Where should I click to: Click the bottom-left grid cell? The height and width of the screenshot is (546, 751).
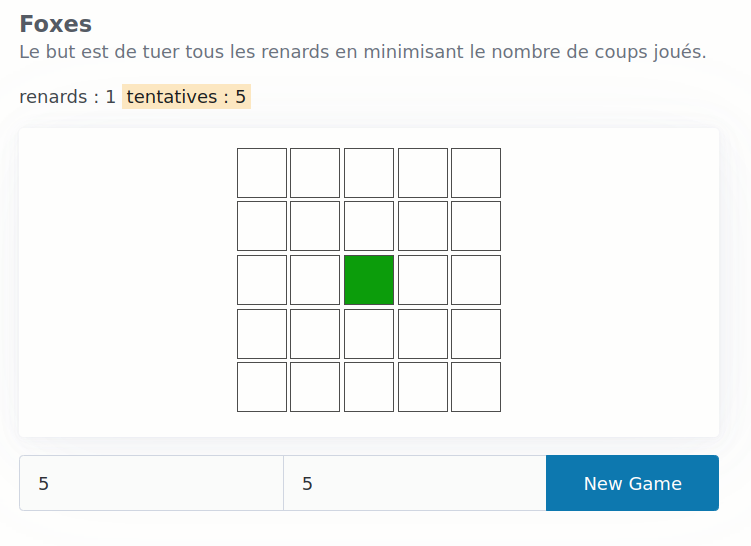[262, 387]
